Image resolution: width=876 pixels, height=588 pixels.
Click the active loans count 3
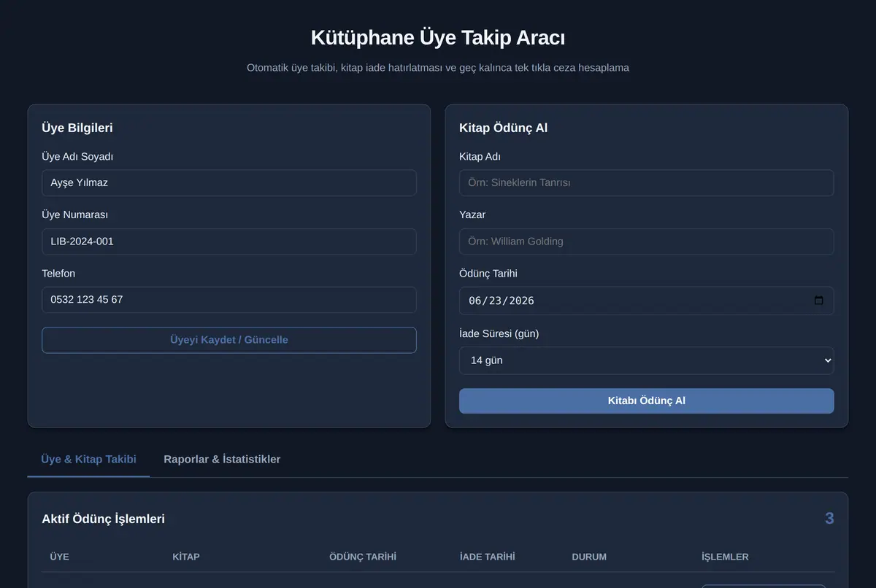pos(829,519)
